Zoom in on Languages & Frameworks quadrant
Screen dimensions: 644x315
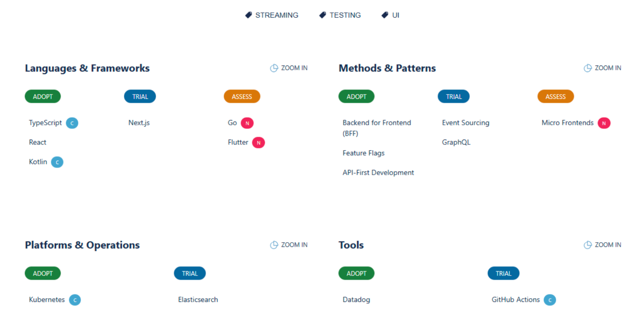click(x=289, y=68)
